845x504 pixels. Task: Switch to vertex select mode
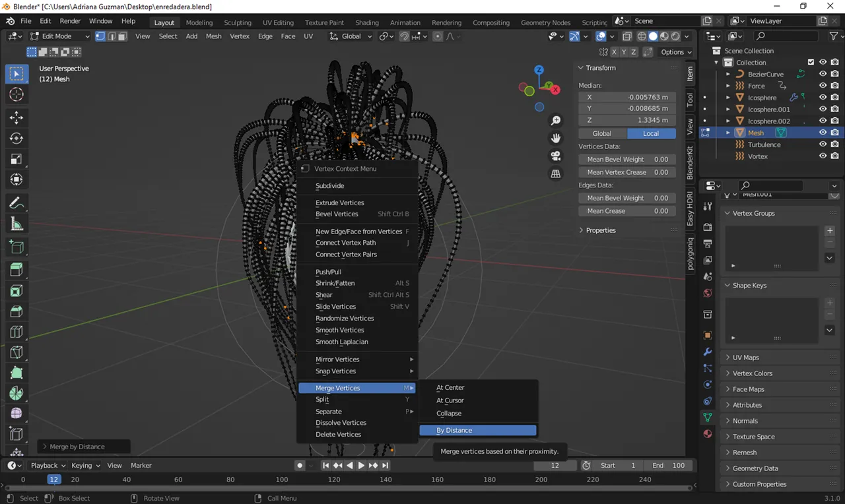(x=101, y=36)
